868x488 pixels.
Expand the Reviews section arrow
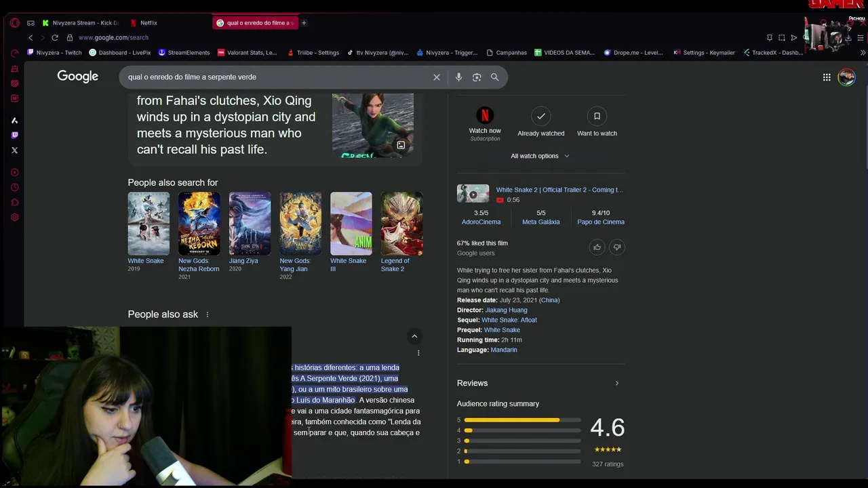616,384
